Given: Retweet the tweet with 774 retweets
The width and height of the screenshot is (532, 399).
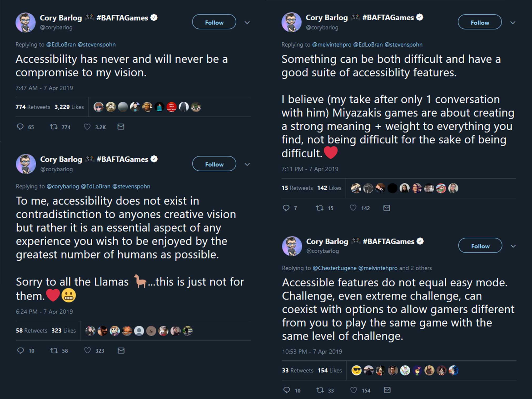Looking at the screenshot, I should click(54, 127).
